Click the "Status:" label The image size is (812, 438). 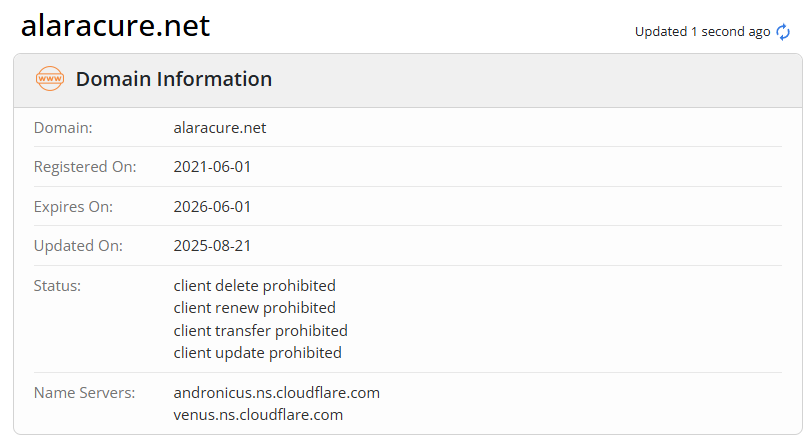click(57, 286)
